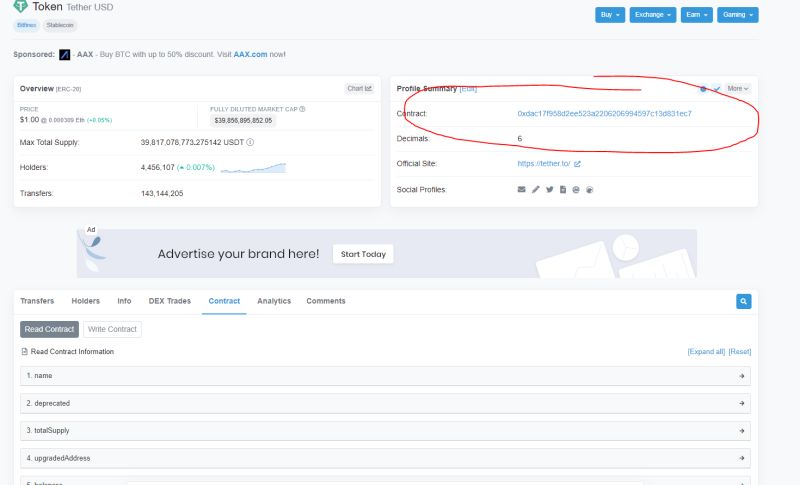Screen dimensions: 800x485
Task: Click the external link icon beside tether.to
Action: click(x=577, y=164)
